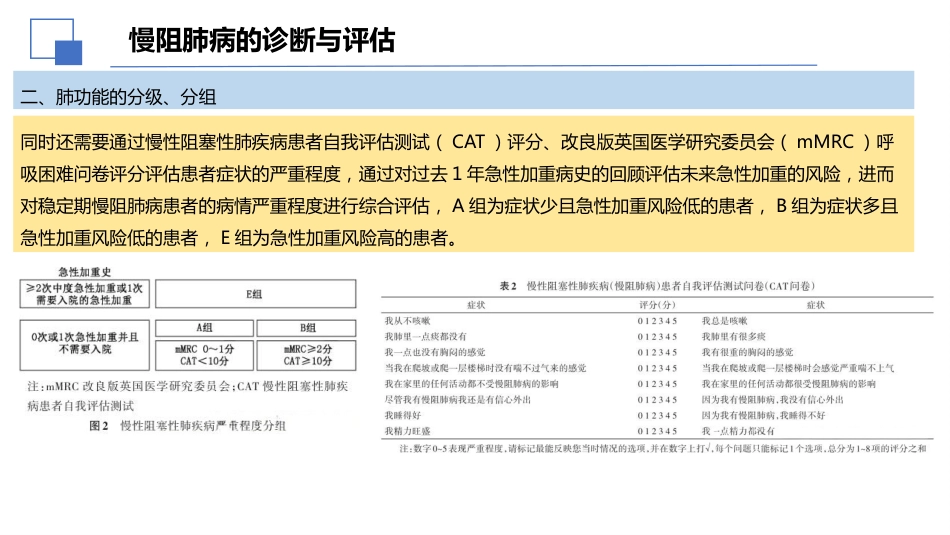The width and height of the screenshot is (950, 535).
Task: Click the cell '因为我有慢阻肺病,我没有信心外出'
Action: [x=772, y=400]
